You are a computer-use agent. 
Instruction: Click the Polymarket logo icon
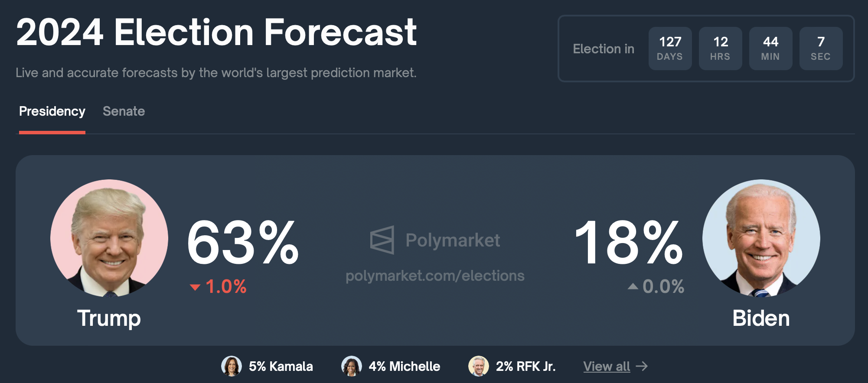tap(382, 240)
